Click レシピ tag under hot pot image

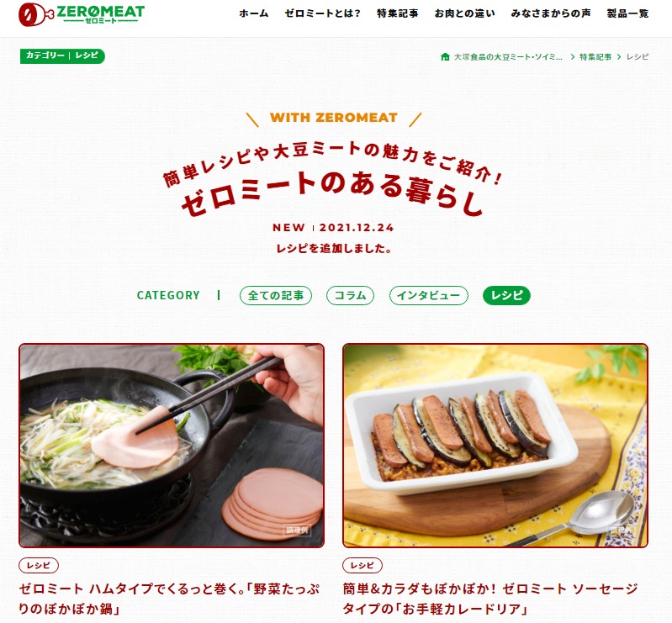click(39, 566)
